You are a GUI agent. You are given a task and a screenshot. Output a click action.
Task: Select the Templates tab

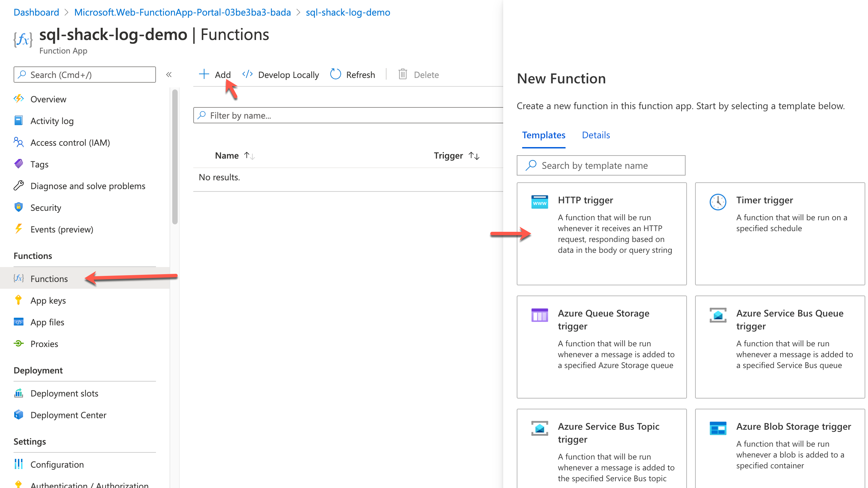click(x=544, y=135)
